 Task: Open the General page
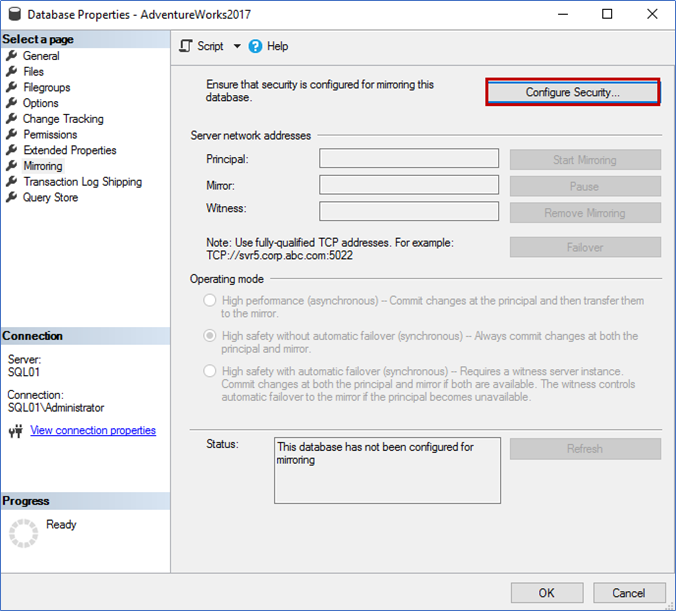point(41,56)
